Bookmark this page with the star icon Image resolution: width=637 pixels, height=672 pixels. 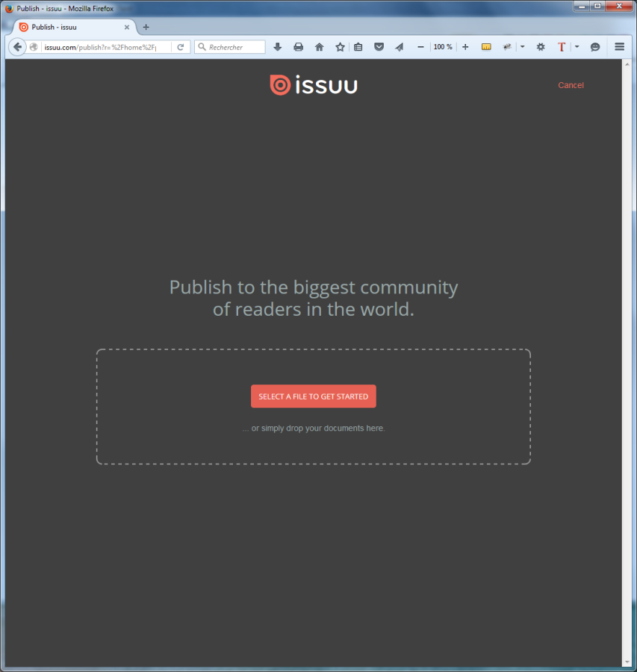click(340, 47)
